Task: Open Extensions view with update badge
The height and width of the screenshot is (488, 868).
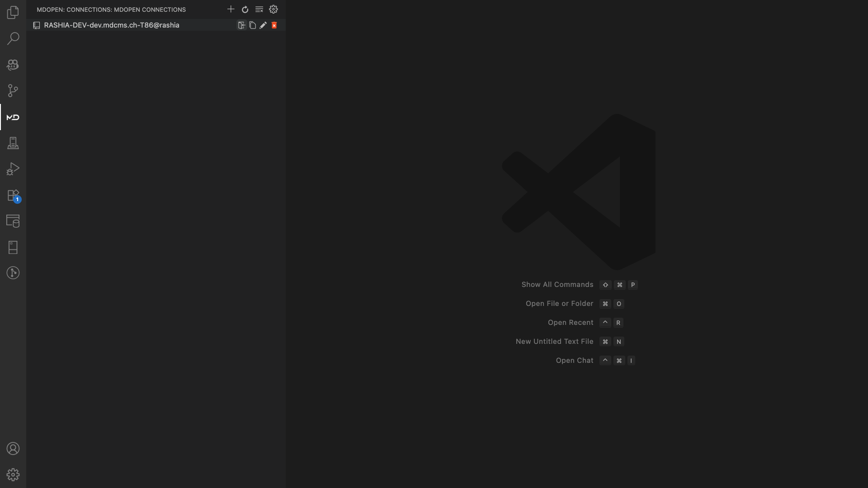Action: tap(13, 196)
